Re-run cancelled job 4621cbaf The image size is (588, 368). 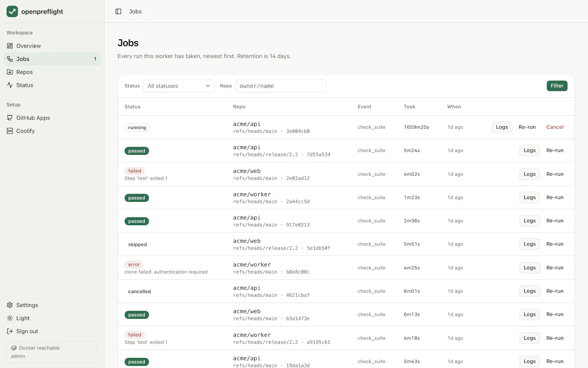click(x=555, y=291)
